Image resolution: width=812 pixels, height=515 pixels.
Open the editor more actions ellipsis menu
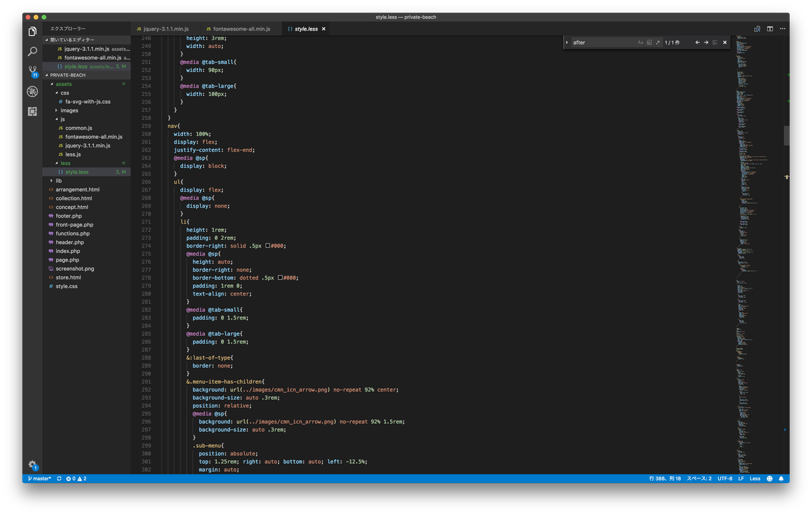[782, 29]
